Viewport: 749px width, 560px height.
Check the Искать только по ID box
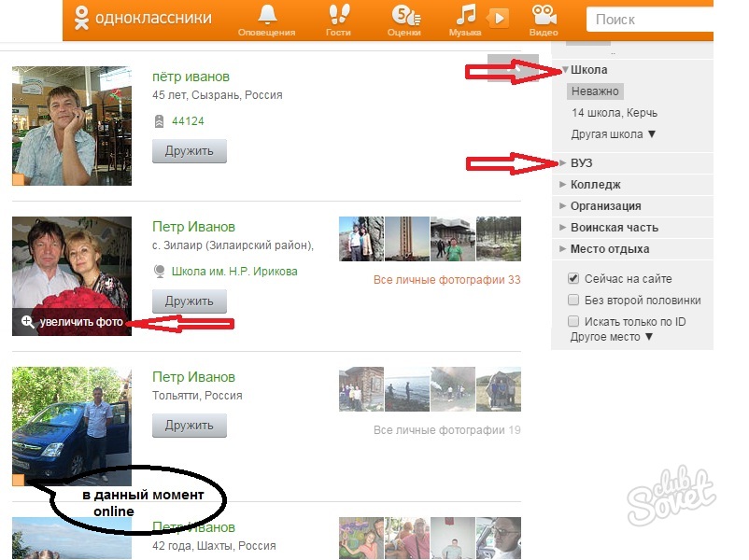(574, 321)
